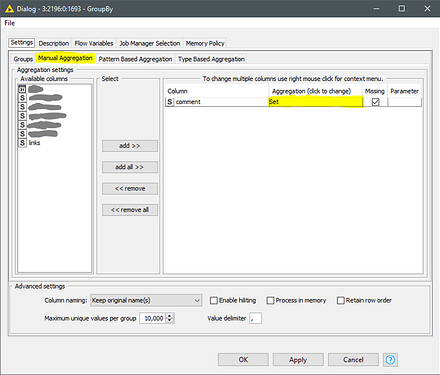The width and height of the screenshot is (440, 375).
Task: Switch to the Groups tab
Action: tap(23, 59)
